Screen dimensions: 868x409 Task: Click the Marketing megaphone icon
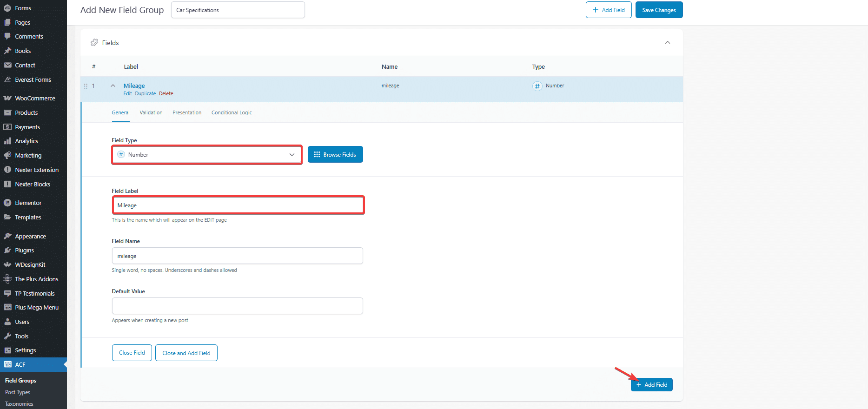click(x=7, y=155)
